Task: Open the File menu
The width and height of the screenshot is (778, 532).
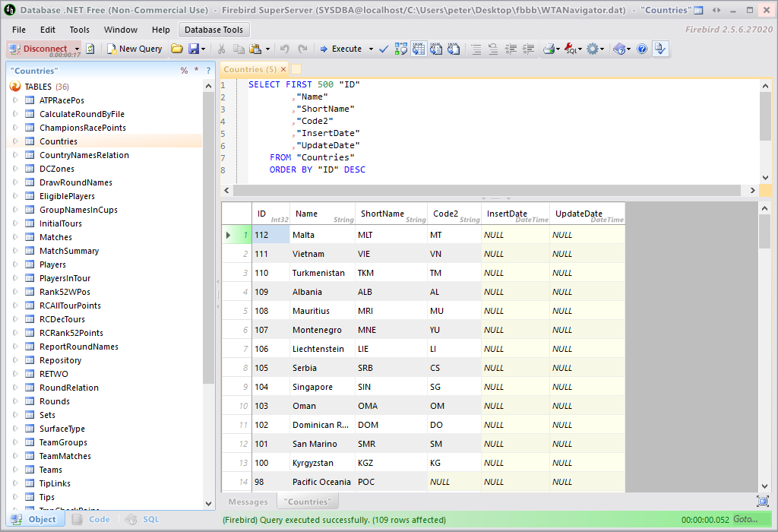Action: click(19, 30)
